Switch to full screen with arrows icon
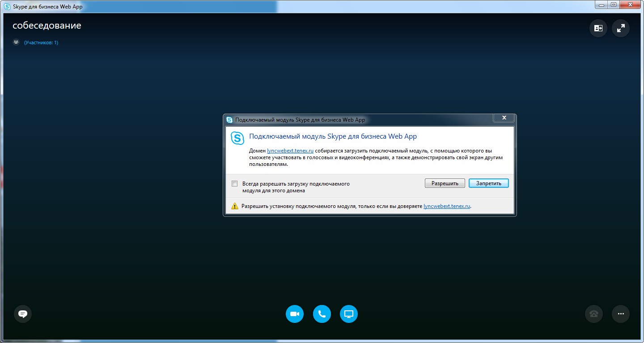 coord(621,28)
